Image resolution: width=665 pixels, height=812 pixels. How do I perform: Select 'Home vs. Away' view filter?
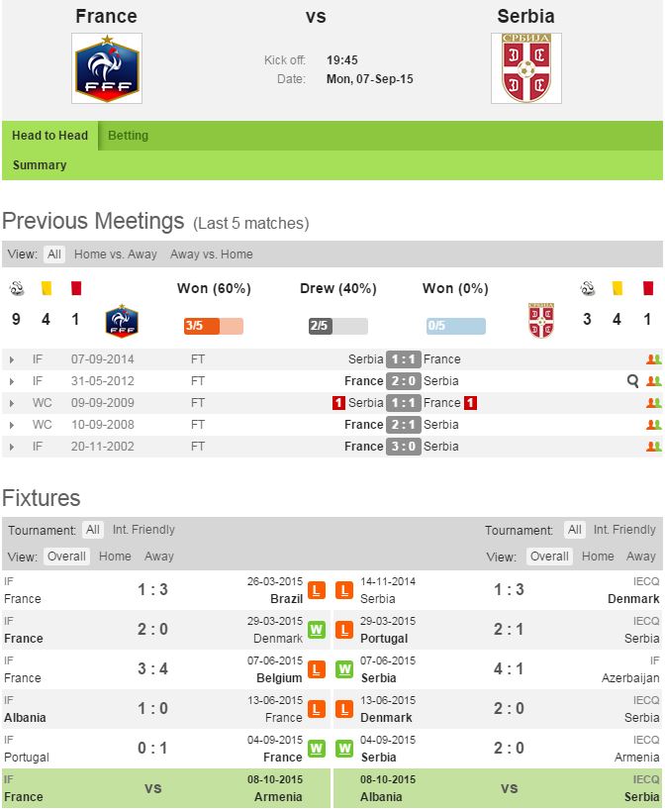point(115,254)
